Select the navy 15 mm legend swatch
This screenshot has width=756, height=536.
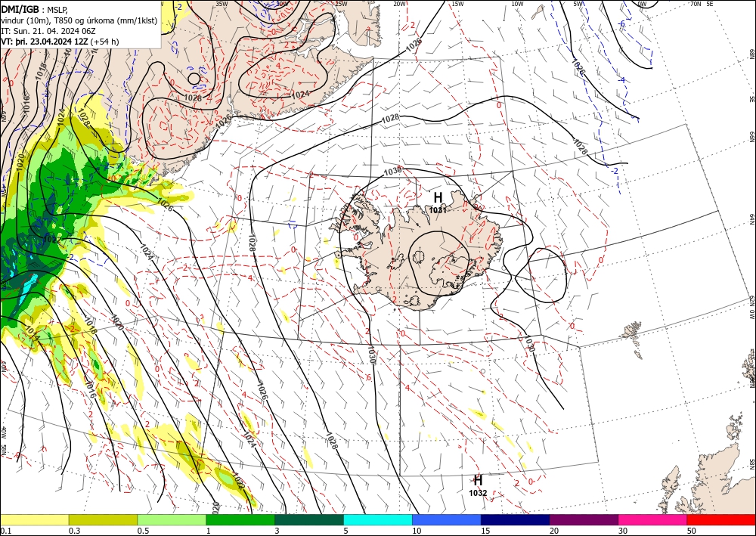pyautogui.click(x=516, y=519)
